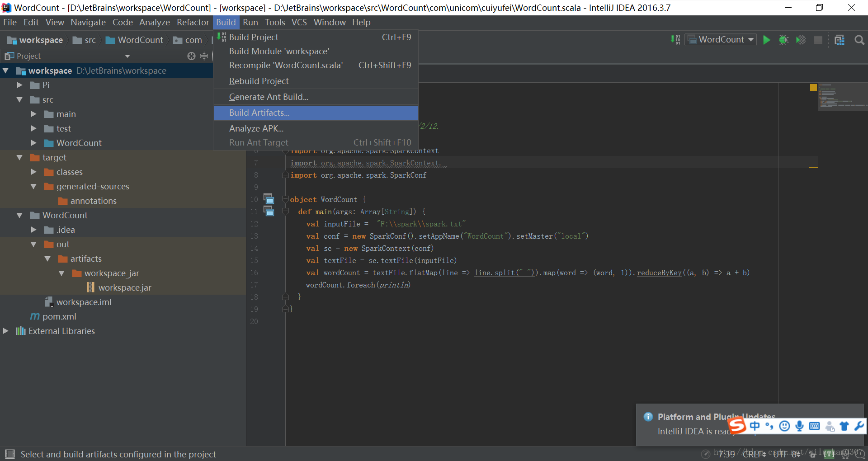The height and width of the screenshot is (461, 868).
Task: Toggle Chinese punctuation mode on Sogou bar
Action: [769, 426]
